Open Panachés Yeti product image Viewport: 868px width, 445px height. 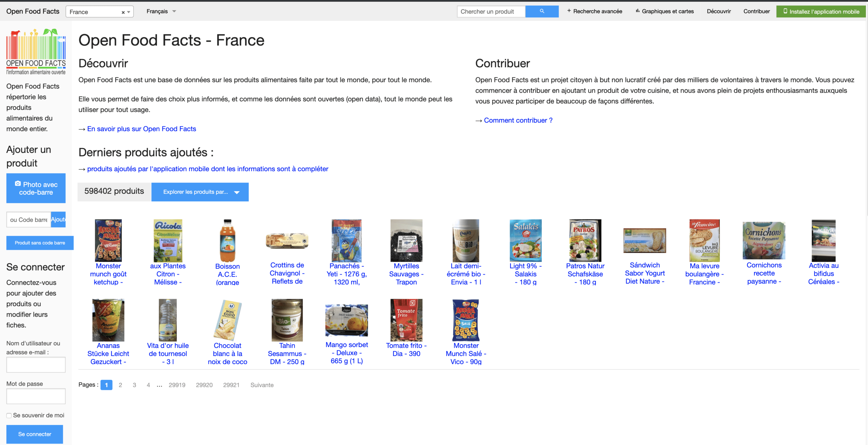tap(347, 240)
